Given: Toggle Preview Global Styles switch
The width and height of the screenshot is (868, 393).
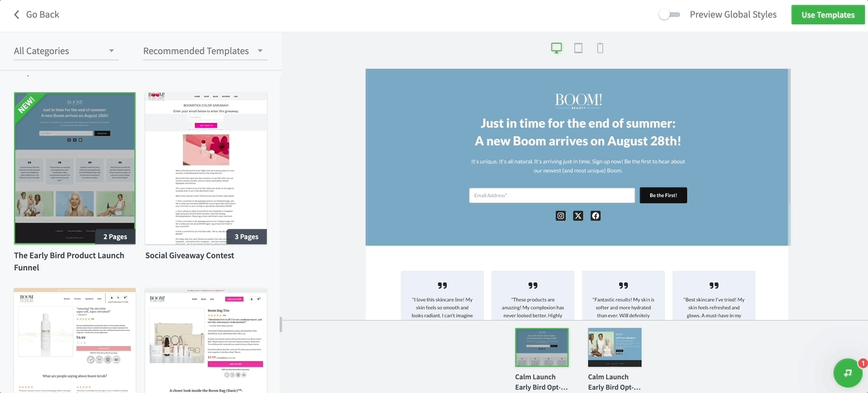Looking at the screenshot, I should [669, 15].
